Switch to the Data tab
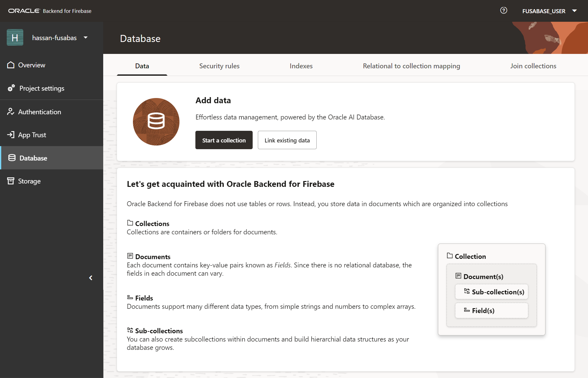The width and height of the screenshot is (588, 378). (142, 66)
